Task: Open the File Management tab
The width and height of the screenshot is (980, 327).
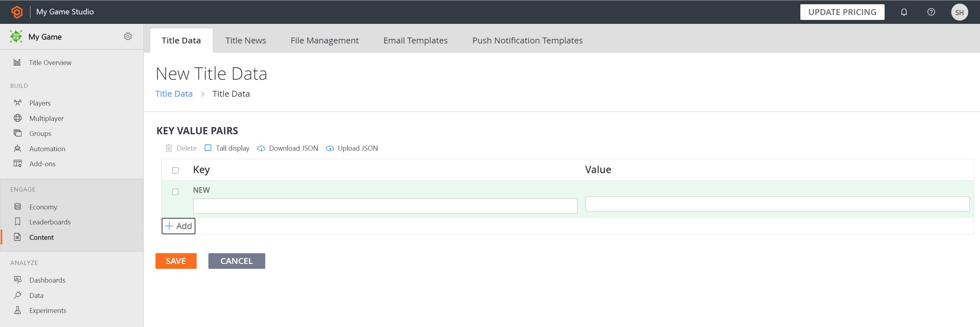Action: (324, 40)
